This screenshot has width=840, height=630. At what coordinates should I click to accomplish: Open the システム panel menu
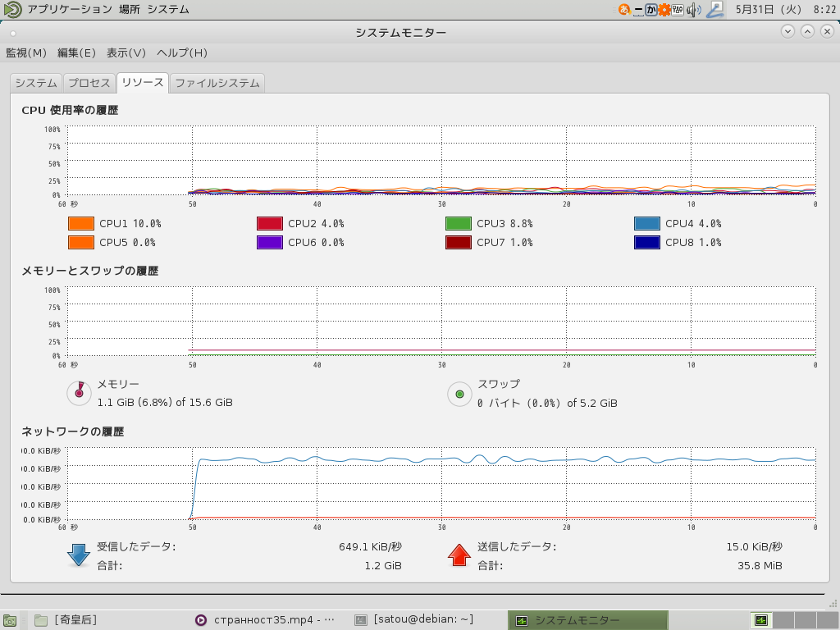[x=167, y=9]
